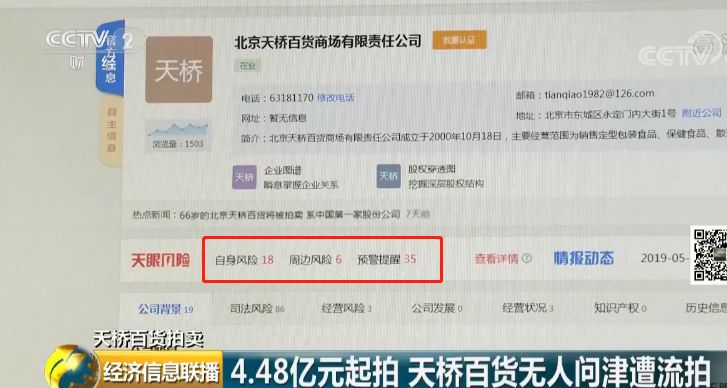This screenshot has width=727, height=388.
Task: Click the 股权穿透图 label text
Action: pyautogui.click(x=432, y=169)
